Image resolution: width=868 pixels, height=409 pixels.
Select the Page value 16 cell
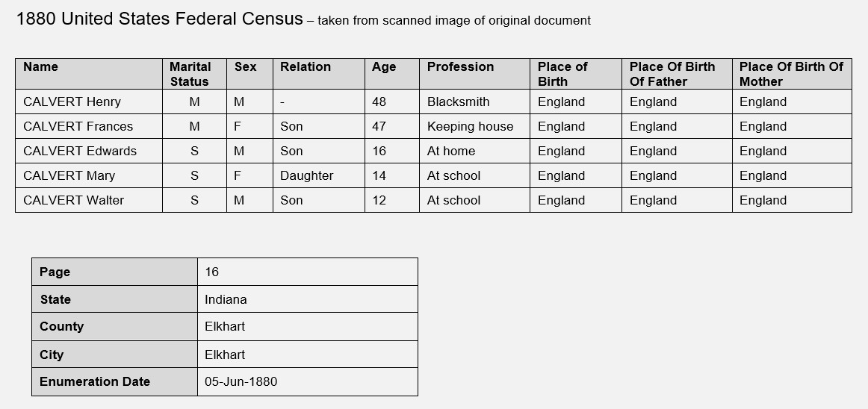pyautogui.click(x=307, y=272)
